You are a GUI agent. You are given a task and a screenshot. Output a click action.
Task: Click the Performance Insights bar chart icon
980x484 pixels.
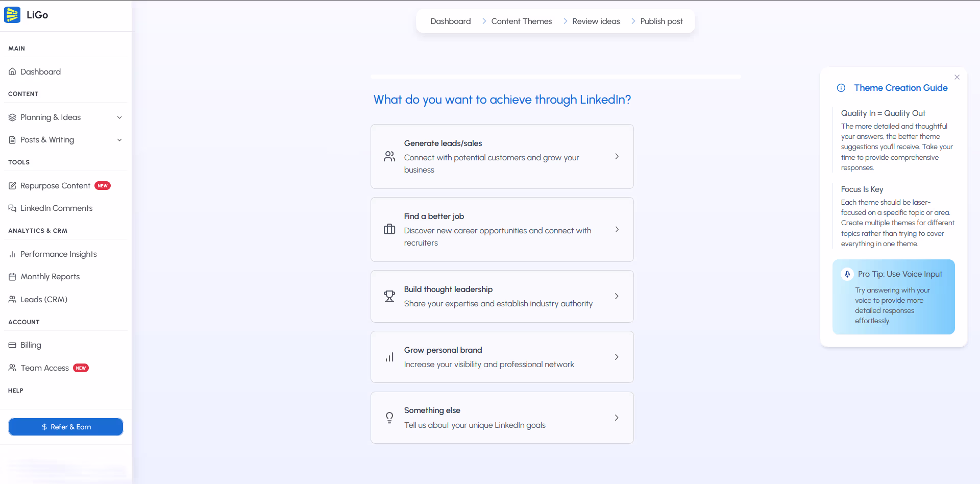tap(12, 254)
